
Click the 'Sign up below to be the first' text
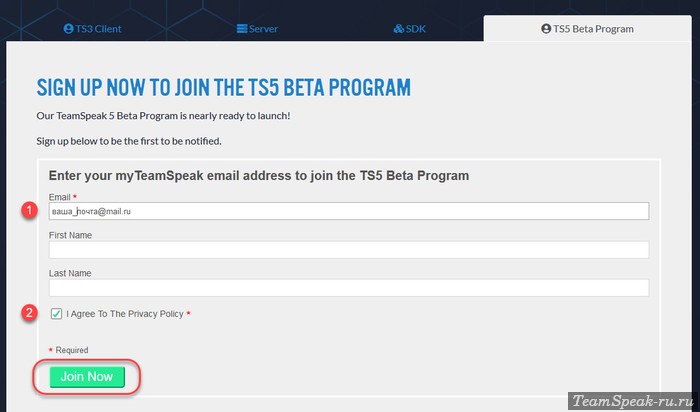point(129,141)
